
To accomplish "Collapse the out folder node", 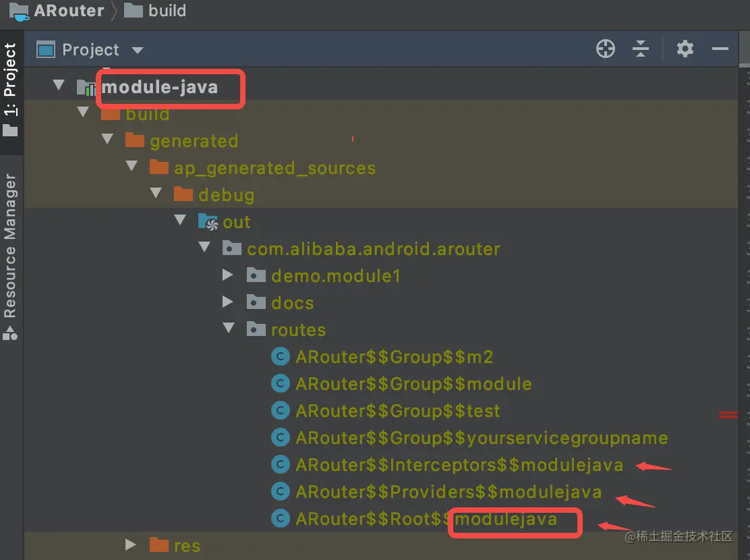I will click(180, 220).
